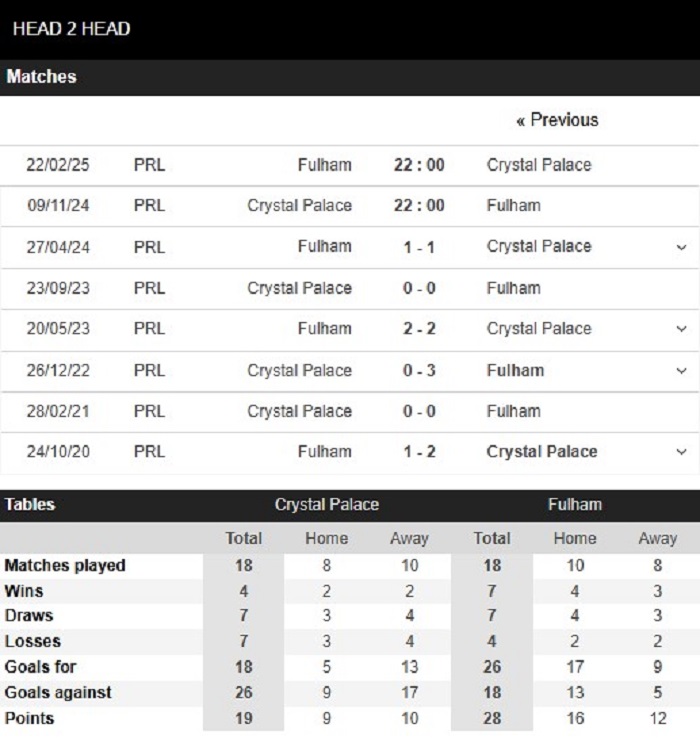This screenshot has height=739, width=700.
Task: Open Fulham team in 22/02/25 match
Action: coord(325,165)
